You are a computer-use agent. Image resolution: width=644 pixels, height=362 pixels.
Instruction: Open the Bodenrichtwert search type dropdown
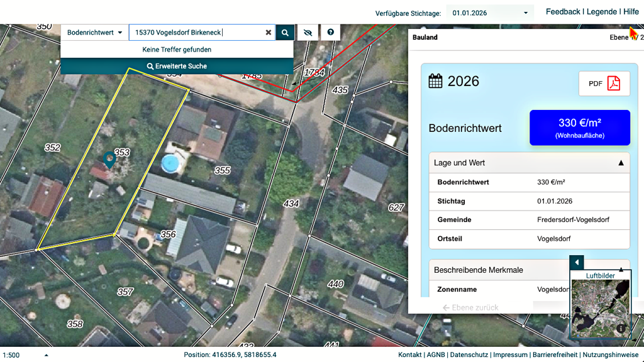point(94,32)
